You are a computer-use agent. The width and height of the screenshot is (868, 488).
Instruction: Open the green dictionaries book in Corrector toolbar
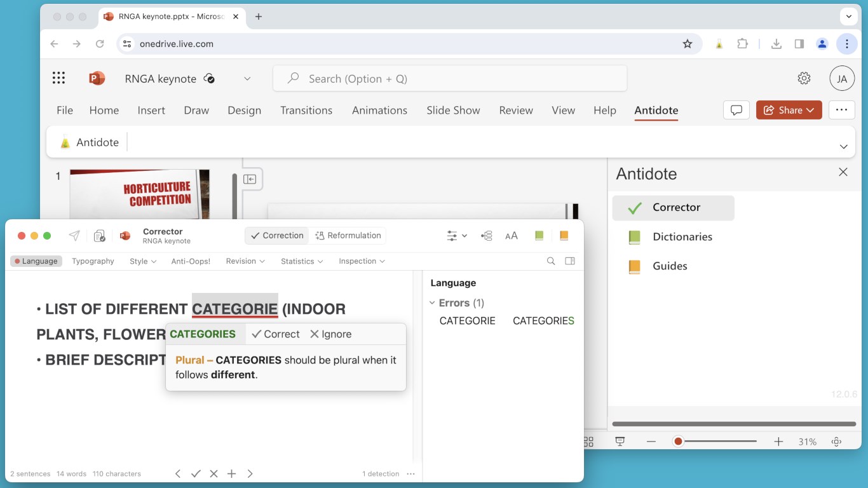click(x=539, y=236)
